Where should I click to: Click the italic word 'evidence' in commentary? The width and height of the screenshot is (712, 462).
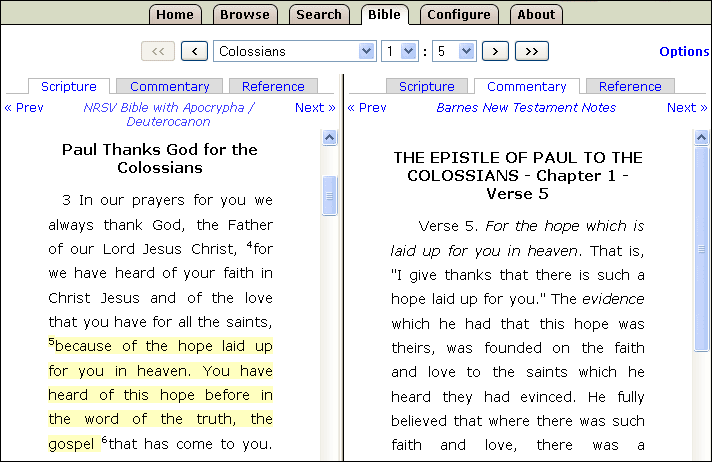[x=613, y=299]
